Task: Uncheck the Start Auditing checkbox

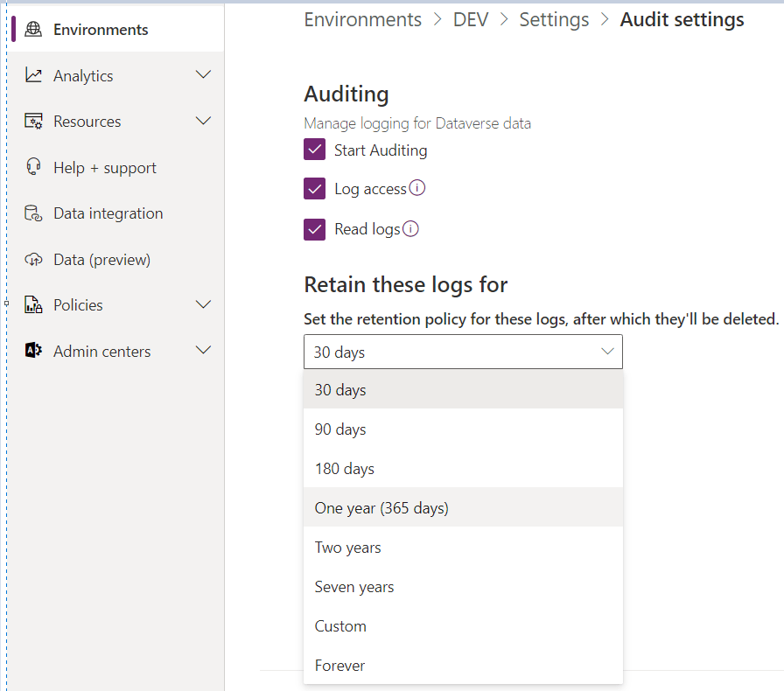Action: [315, 150]
